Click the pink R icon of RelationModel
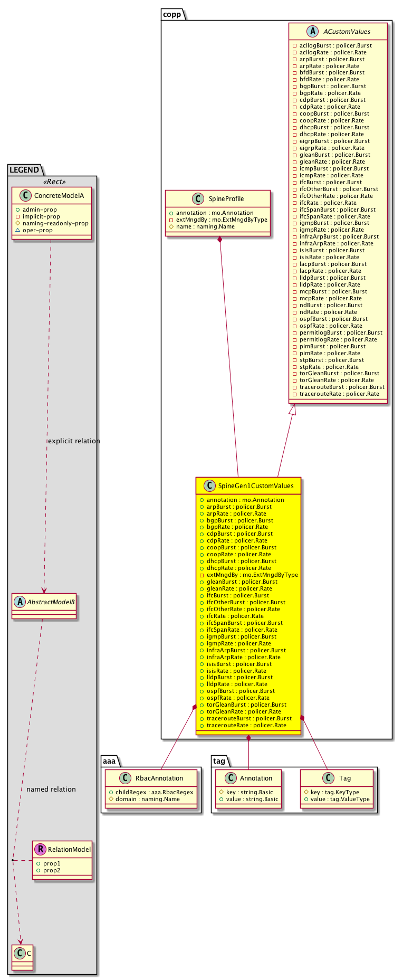This screenshot has height=980, width=403. pos(40,849)
